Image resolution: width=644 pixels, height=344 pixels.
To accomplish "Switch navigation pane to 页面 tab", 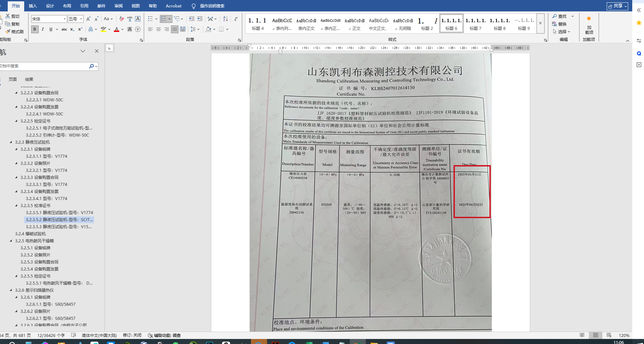I will click(x=13, y=80).
